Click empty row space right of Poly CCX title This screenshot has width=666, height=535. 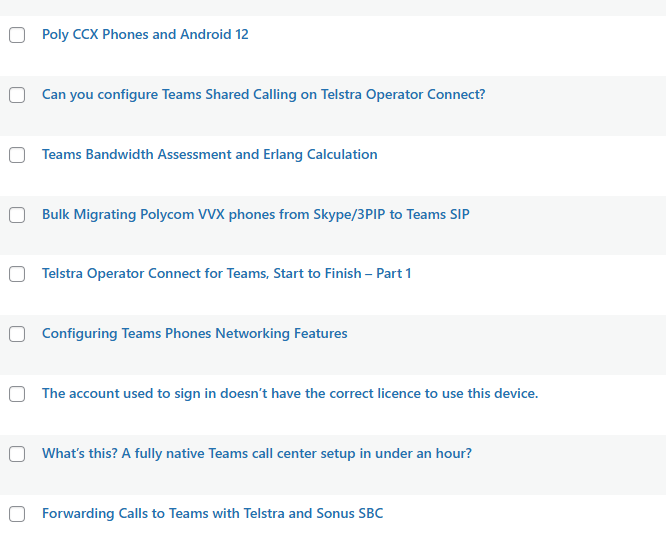point(450,35)
